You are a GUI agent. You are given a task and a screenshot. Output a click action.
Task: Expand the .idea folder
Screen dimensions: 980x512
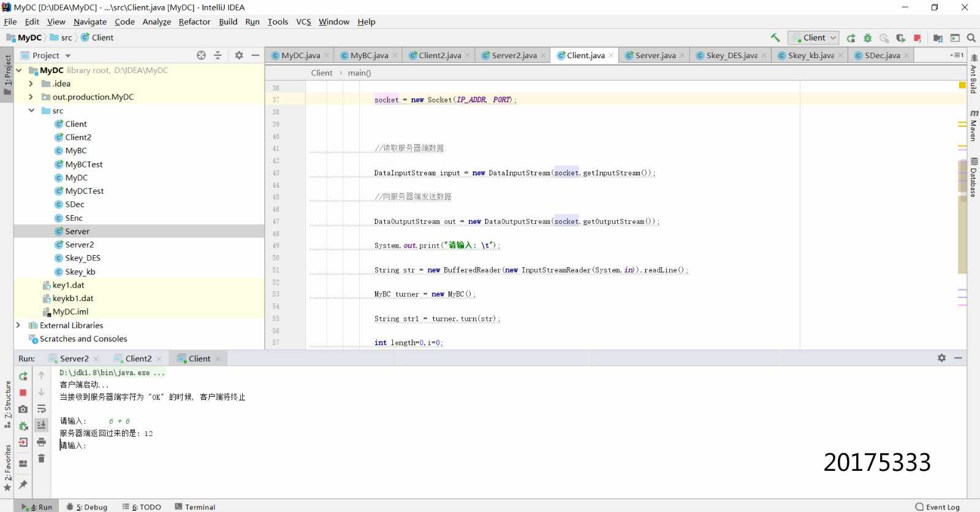coord(31,83)
